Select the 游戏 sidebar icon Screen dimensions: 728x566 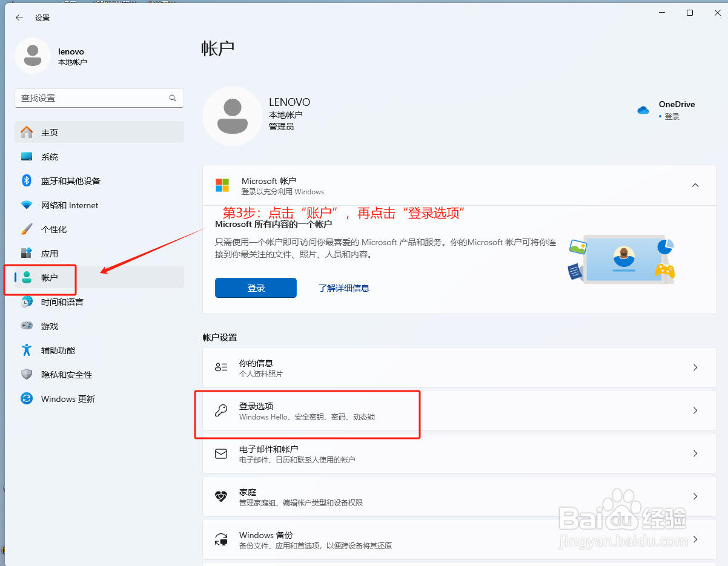point(27,326)
